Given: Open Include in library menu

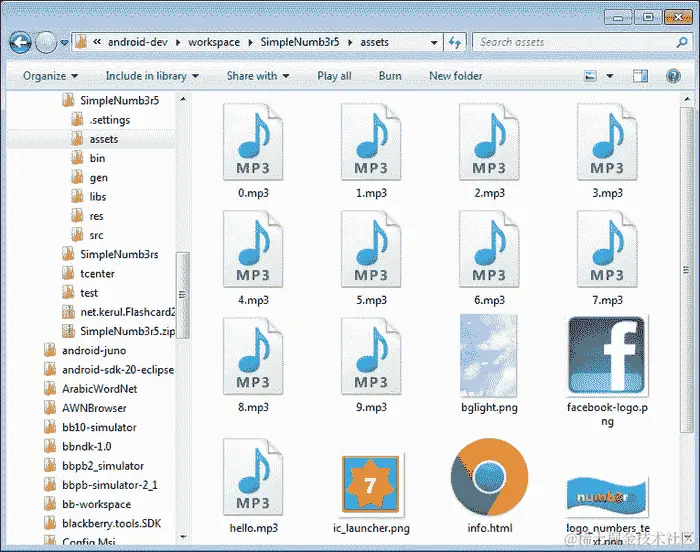Looking at the screenshot, I should click(152, 76).
